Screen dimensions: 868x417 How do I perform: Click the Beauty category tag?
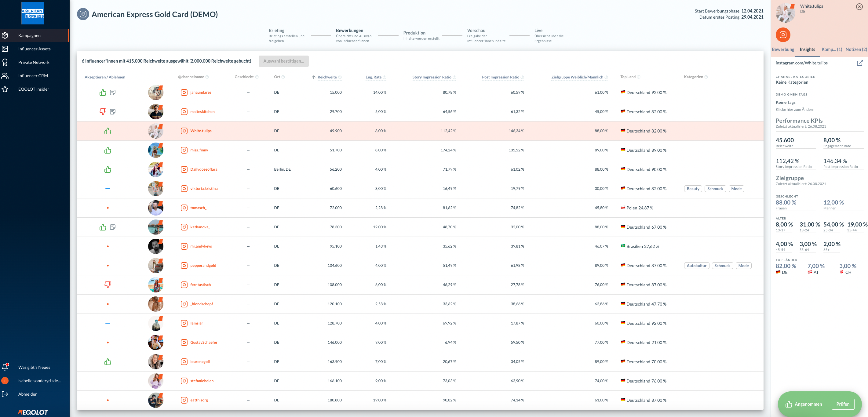pos(693,189)
